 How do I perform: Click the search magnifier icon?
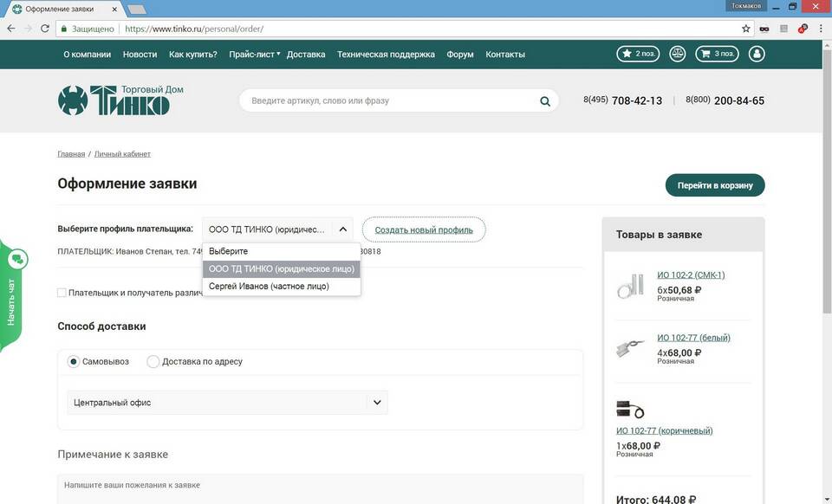click(x=545, y=100)
